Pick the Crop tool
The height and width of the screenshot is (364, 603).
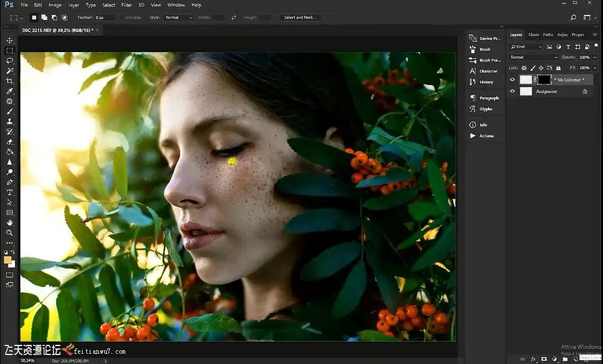(x=10, y=81)
